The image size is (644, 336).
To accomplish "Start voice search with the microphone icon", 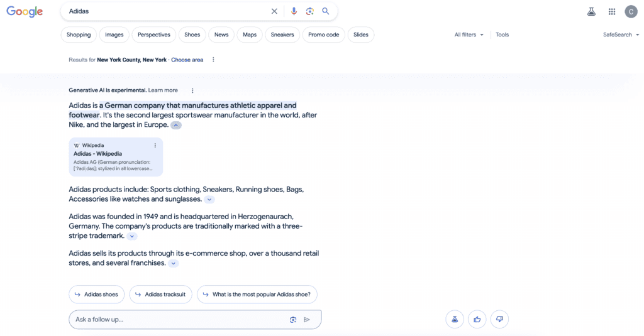I will [x=294, y=11].
